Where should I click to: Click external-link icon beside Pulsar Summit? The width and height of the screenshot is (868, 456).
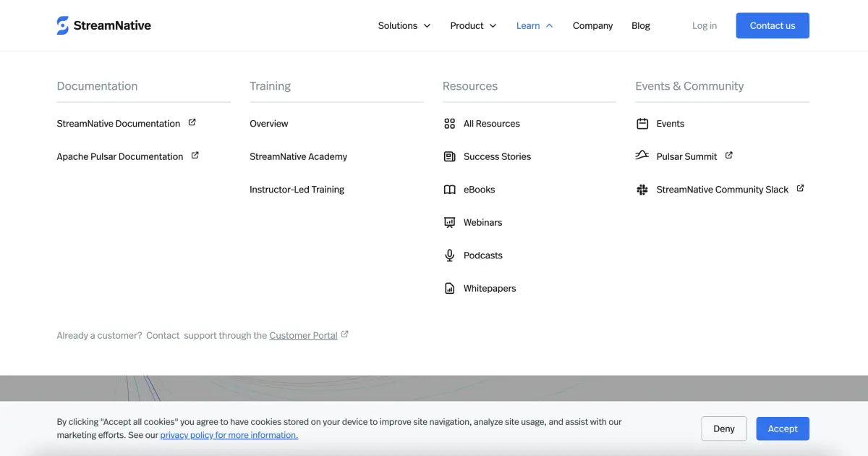pos(728,155)
